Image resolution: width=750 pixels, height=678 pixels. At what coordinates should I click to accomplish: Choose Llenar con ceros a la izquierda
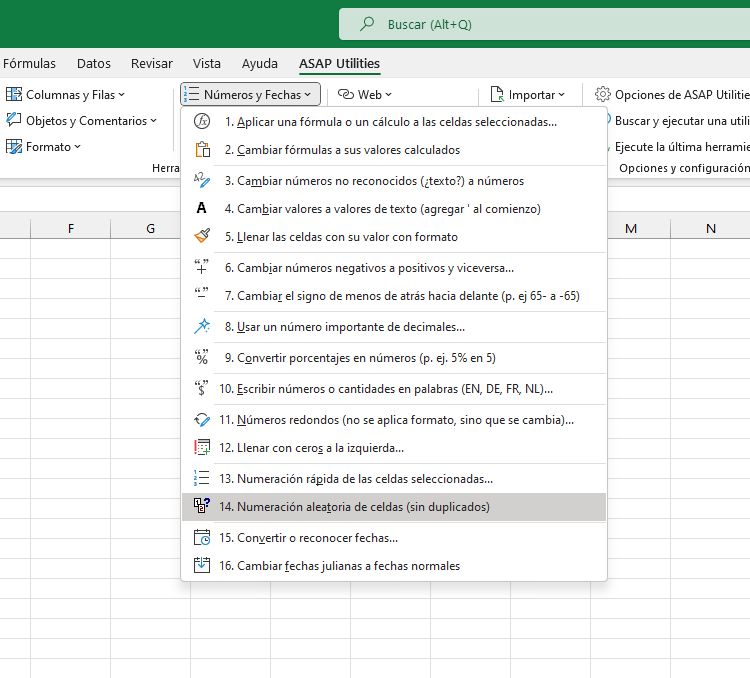(x=394, y=447)
